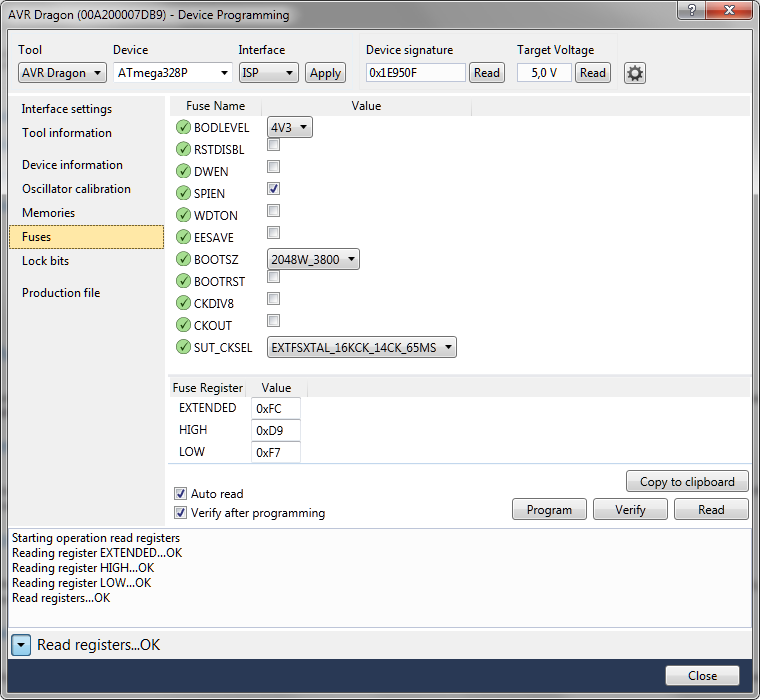This screenshot has height=700, width=760.
Task: Enable the BOOTRST fuse checkbox
Action: coord(273,276)
